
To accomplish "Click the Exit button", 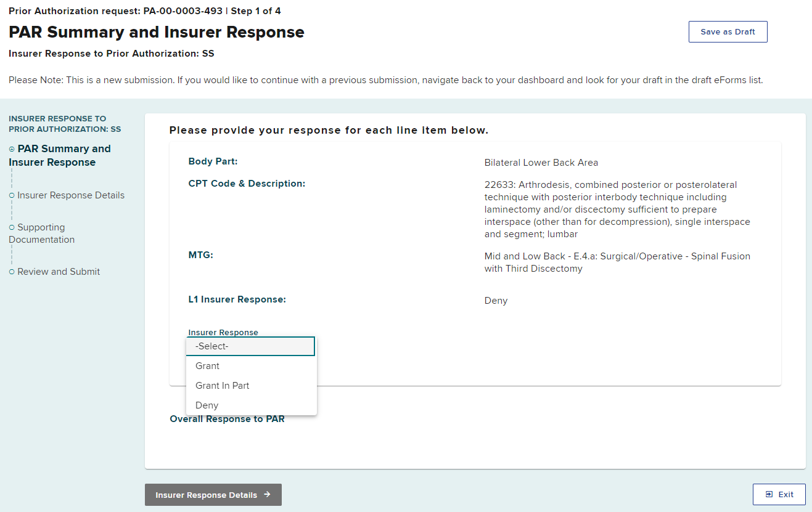I will pyautogui.click(x=779, y=494).
